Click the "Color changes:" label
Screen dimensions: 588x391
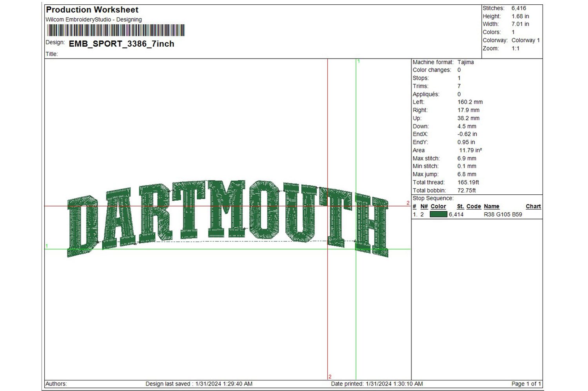(x=432, y=70)
